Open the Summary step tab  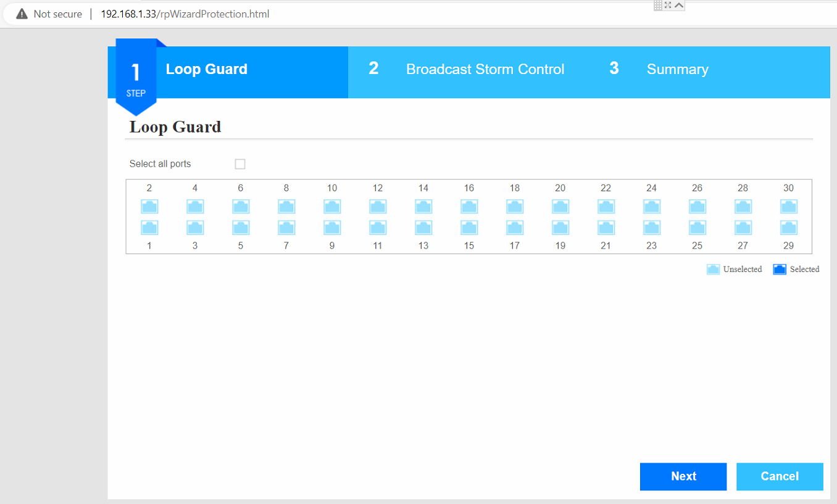pyautogui.click(x=677, y=70)
